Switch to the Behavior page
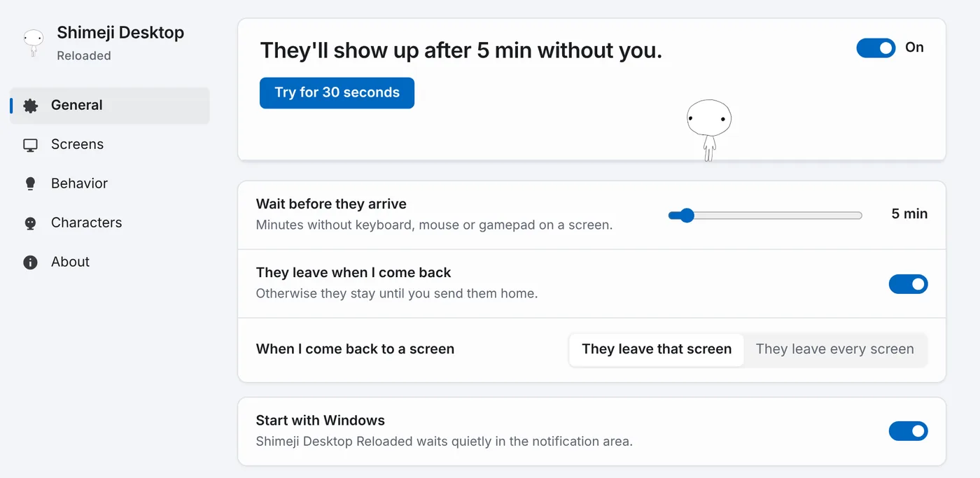 pos(110,184)
